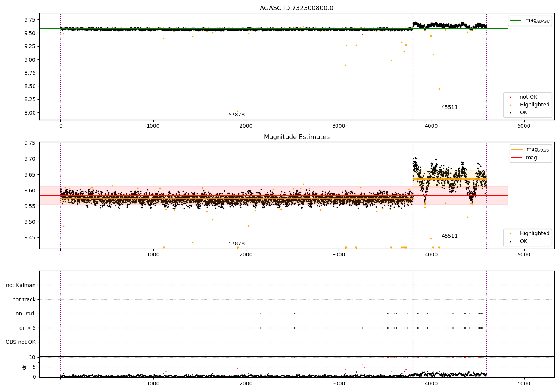Click the "3000" x-tick under Magnitude Estimates plot
The image size is (560, 392).
pyautogui.click(x=339, y=255)
